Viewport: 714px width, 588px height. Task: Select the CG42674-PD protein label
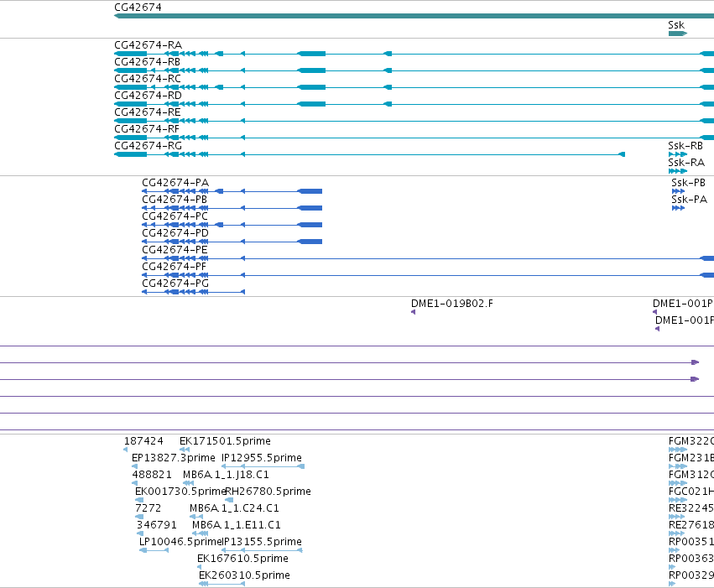[175, 233]
